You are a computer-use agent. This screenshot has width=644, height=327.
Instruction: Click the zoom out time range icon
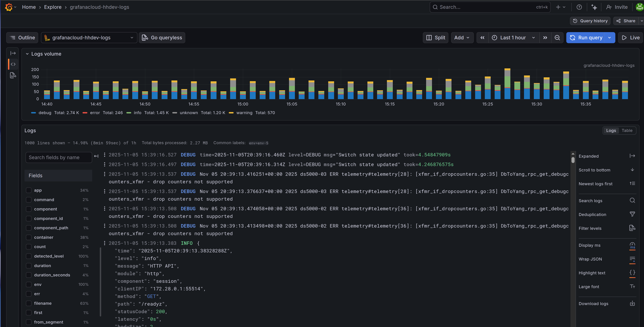[x=557, y=37]
